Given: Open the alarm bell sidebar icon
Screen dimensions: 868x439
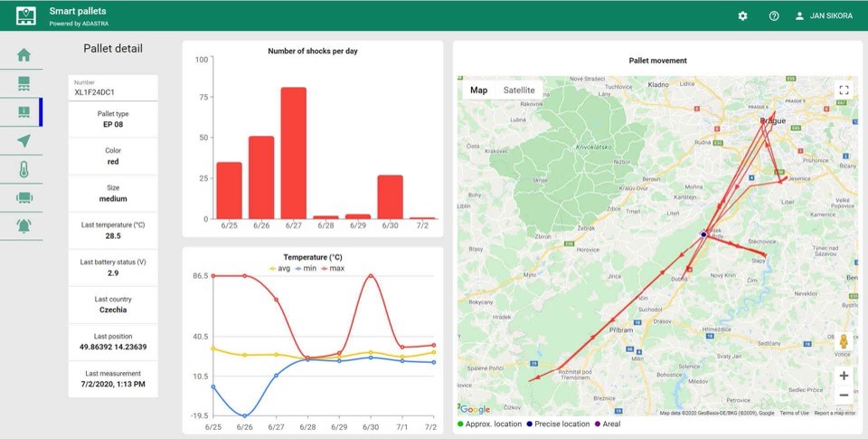Looking at the screenshot, I should pos(24,225).
